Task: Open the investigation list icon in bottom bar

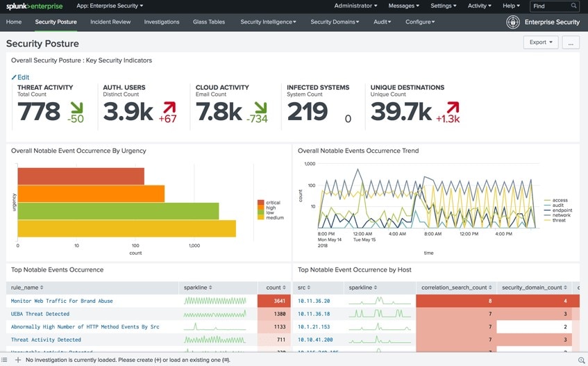Action: click(x=4, y=360)
